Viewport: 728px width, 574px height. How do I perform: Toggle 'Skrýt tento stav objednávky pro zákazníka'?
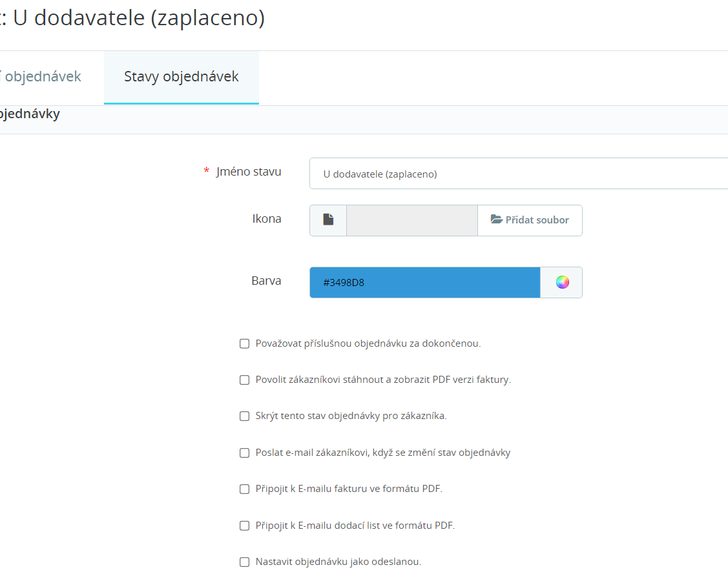click(245, 416)
